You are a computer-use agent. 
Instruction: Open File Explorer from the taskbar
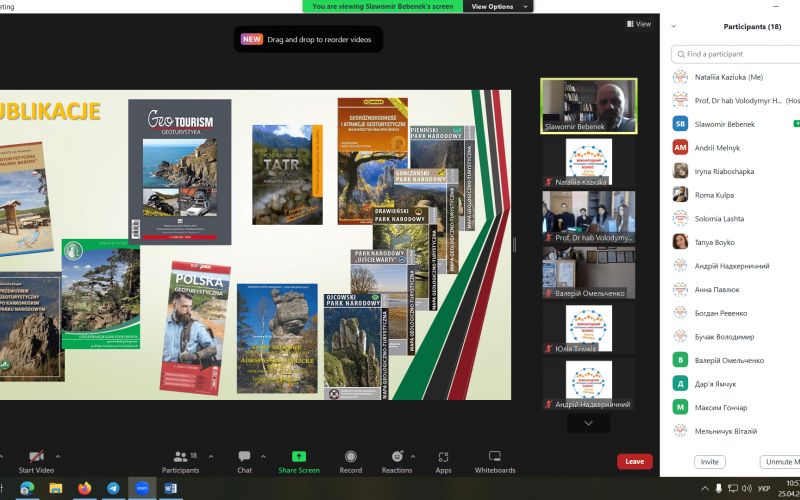(x=56, y=489)
